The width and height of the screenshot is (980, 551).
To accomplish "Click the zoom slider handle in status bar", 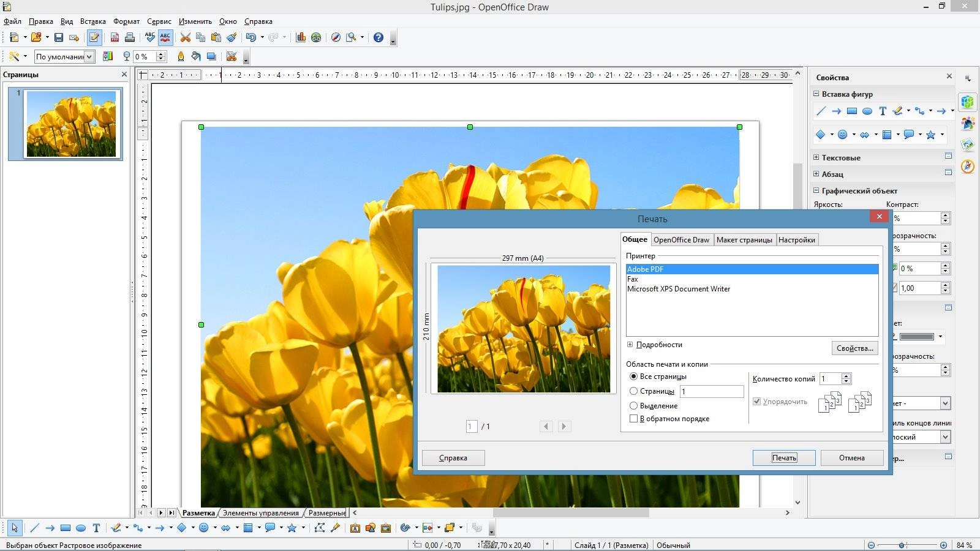I will coord(902,545).
